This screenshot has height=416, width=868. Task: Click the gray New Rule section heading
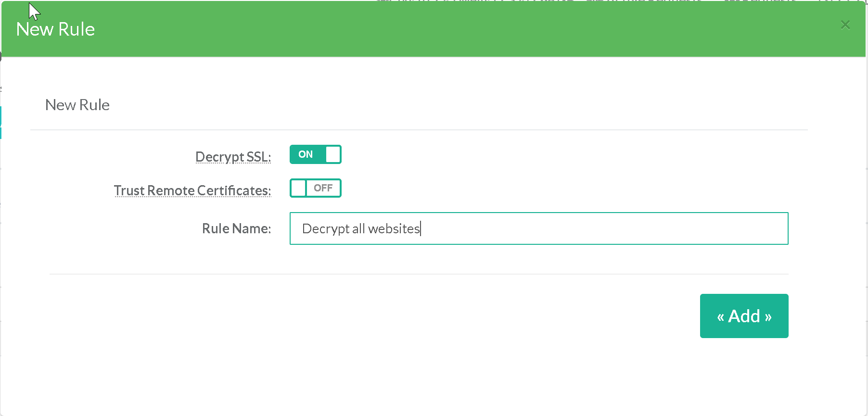tap(77, 105)
